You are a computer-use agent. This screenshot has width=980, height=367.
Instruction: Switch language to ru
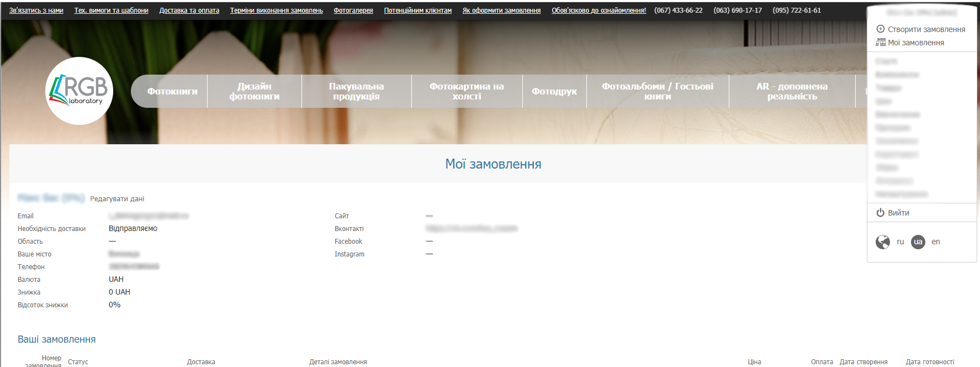click(x=900, y=242)
